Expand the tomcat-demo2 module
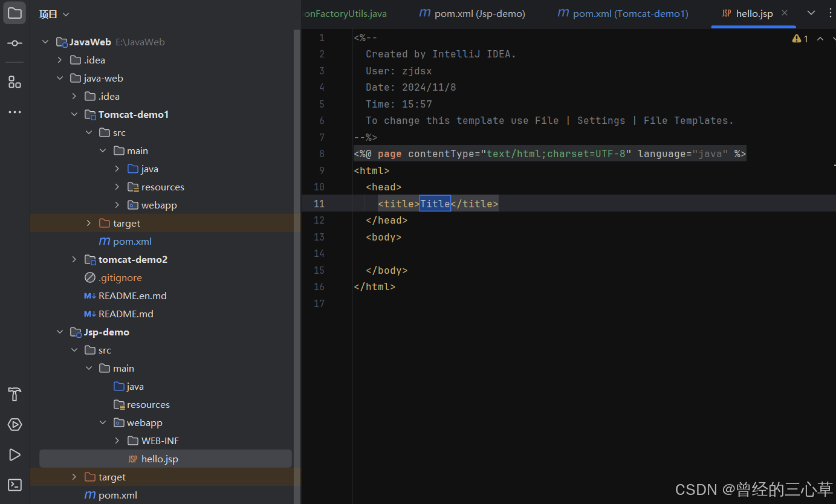 (74, 259)
